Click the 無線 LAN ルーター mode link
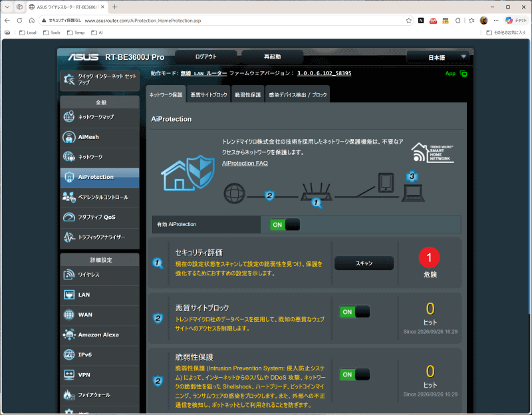The width and height of the screenshot is (532, 415). pos(203,73)
